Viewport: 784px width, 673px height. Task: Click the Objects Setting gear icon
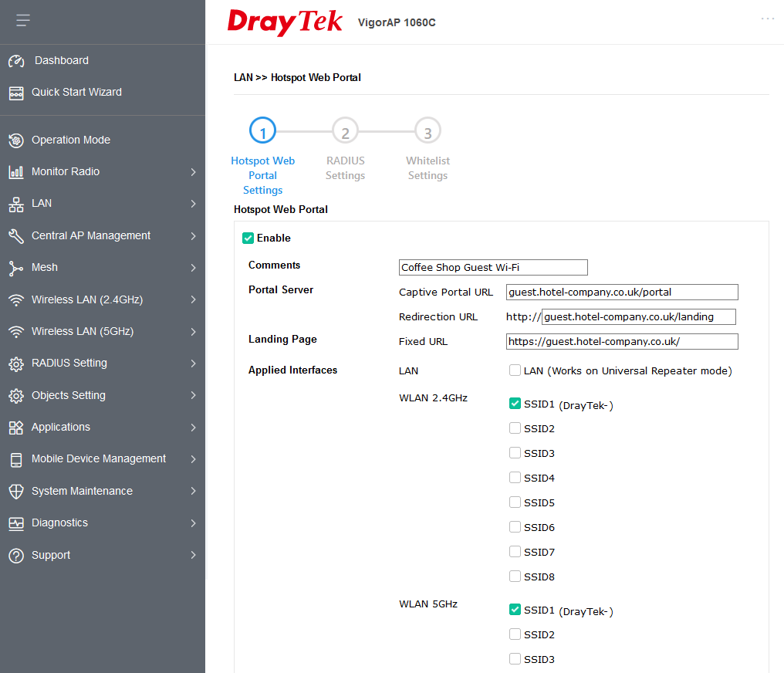tap(16, 395)
